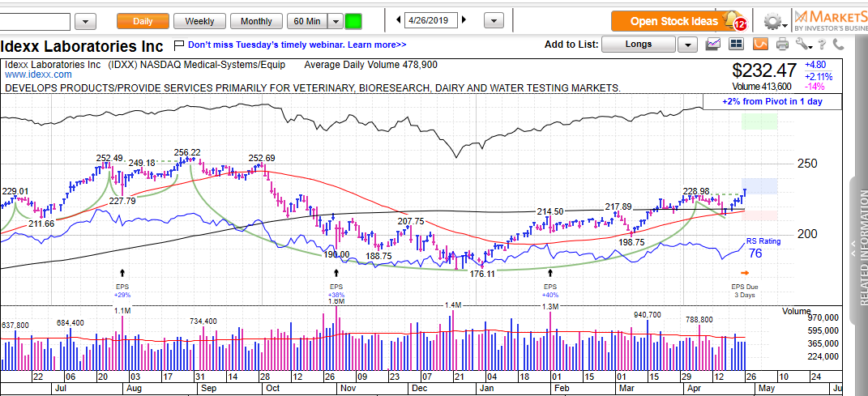
Task: Click the 788,800 volume label
Action: 699,319
